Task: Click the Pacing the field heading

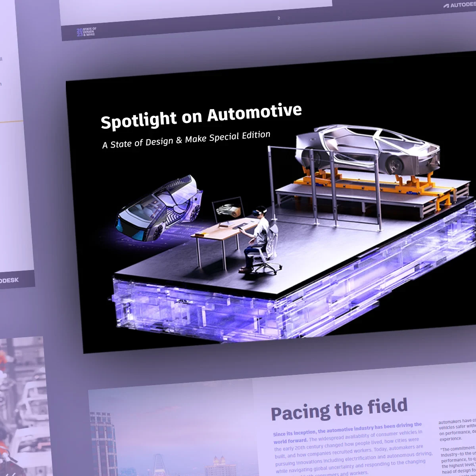Action: 339,409
